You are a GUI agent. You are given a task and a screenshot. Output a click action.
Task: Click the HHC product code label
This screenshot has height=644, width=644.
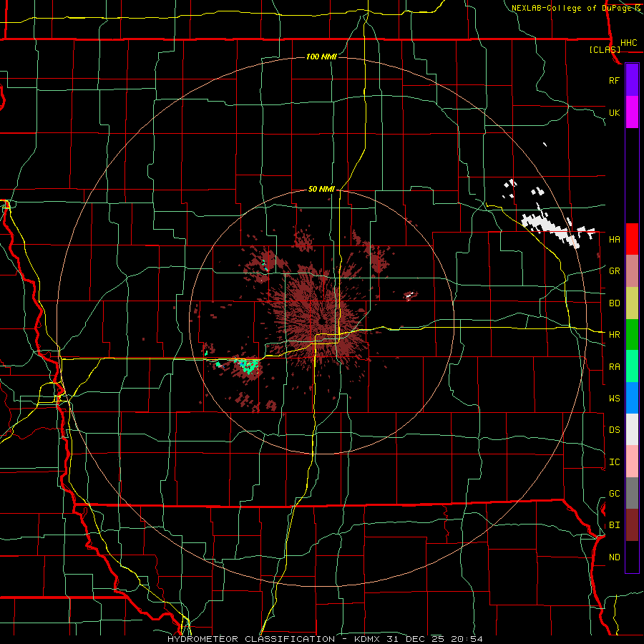(x=628, y=43)
